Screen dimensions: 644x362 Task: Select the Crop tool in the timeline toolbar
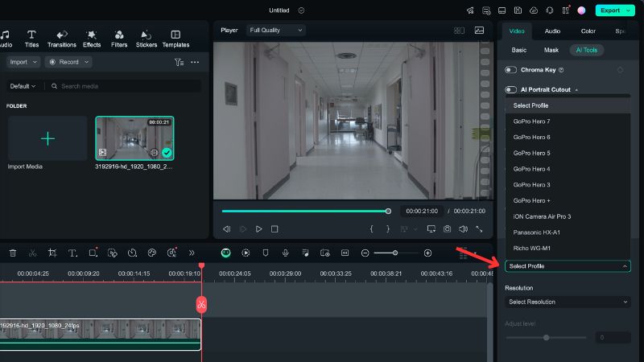[x=52, y=253]
